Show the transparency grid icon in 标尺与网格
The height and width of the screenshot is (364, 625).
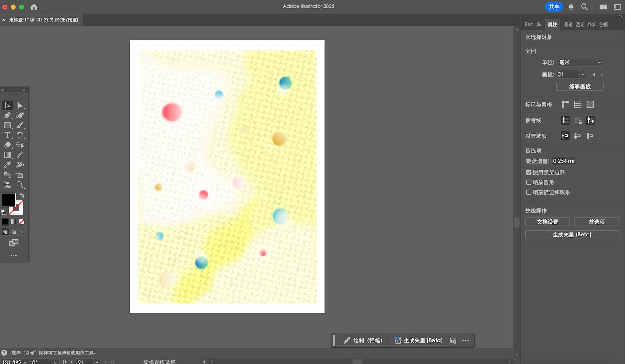590,104
